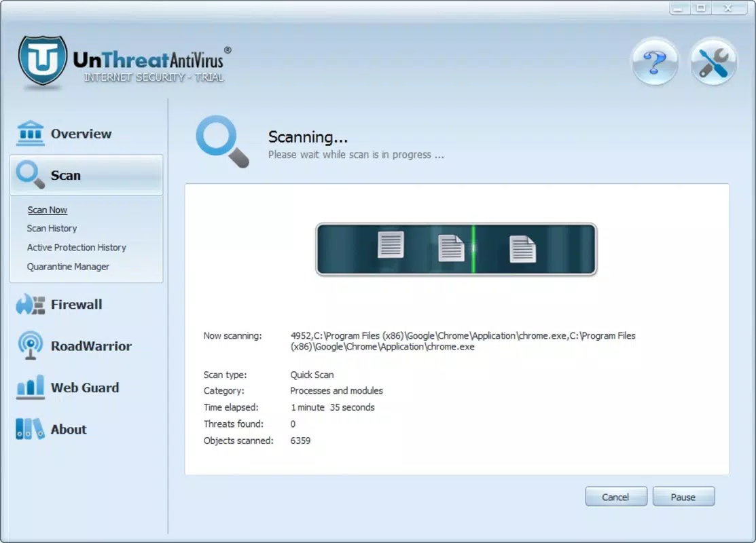The height and width of the screenshot is (543, 756).
Task: Click the Scan magnifier icon in sidebar
Action: coord(31,175)
